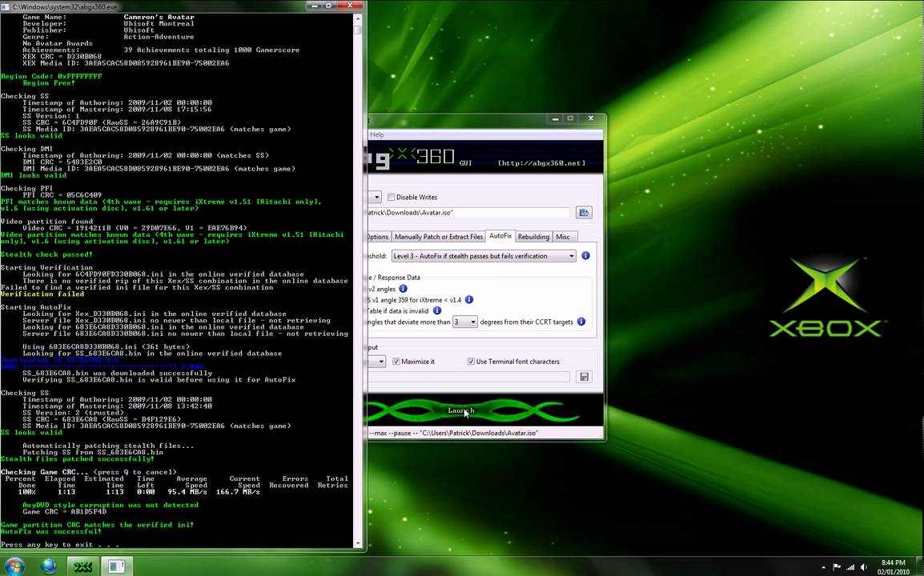Screen dimensions: 924x576
Task: Select the AutoFix tab
Action: 500,235
